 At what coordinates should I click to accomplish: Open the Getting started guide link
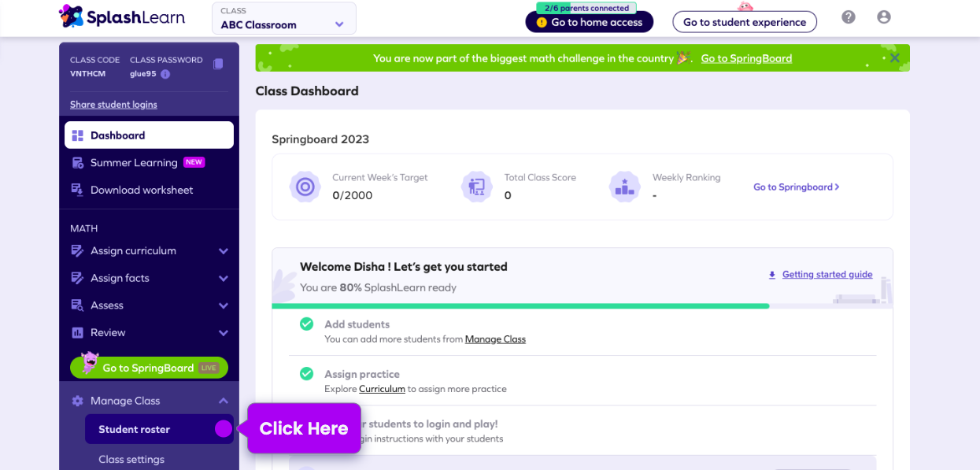coord(827,275)
